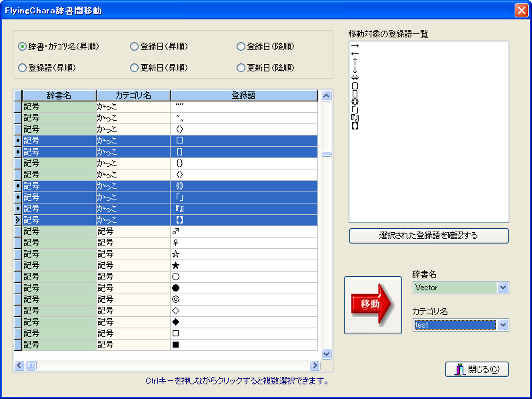Click the row selector of 【】 current row

point(18,220)
